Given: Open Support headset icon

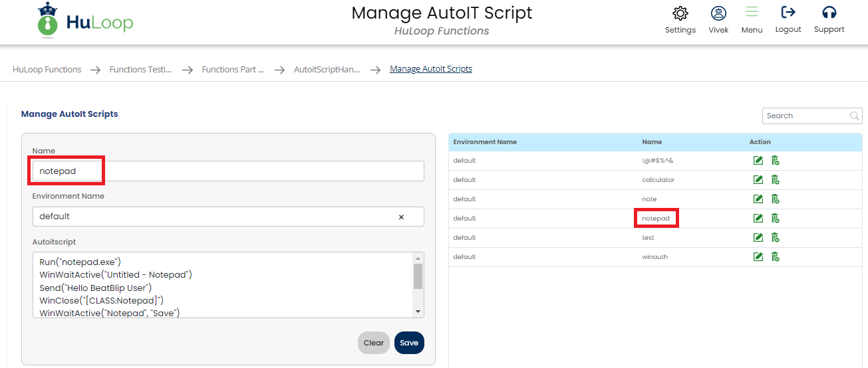Looking at the screenshot, I should [829, 12].
